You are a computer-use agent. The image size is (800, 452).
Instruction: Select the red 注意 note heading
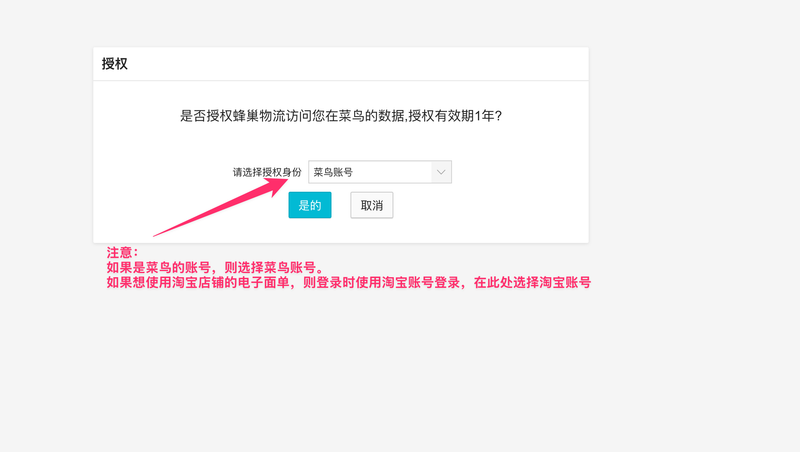coord(122,253)
